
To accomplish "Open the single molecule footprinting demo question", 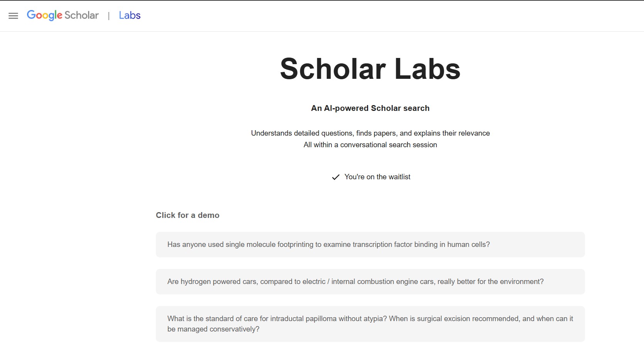I will [x=370, y=245].
